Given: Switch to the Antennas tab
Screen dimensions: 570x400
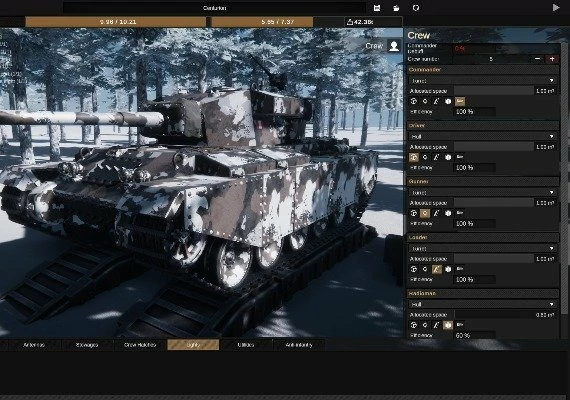Looking at the screenshot, I should [x=34, y=345].
